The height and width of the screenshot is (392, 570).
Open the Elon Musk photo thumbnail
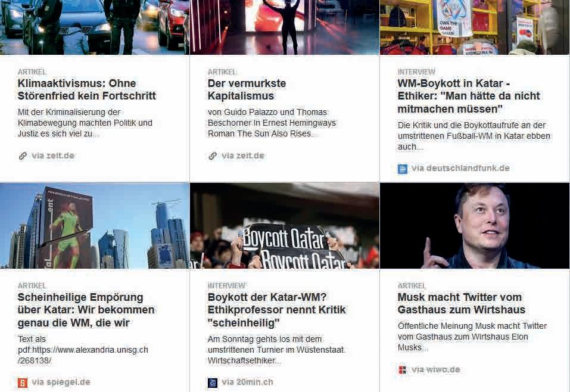click(474, 226)
